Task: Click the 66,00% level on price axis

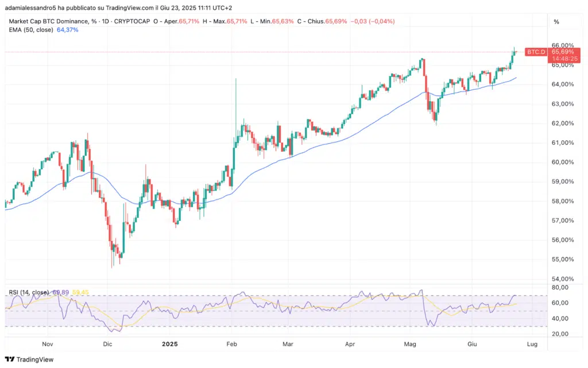Action: point(562,45)
